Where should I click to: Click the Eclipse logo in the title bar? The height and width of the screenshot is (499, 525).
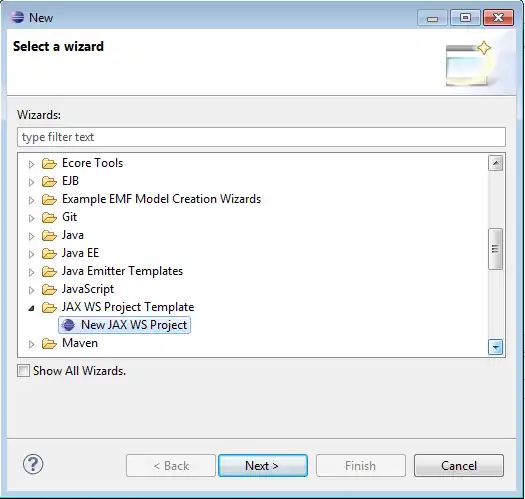click(x=17, y=17)
